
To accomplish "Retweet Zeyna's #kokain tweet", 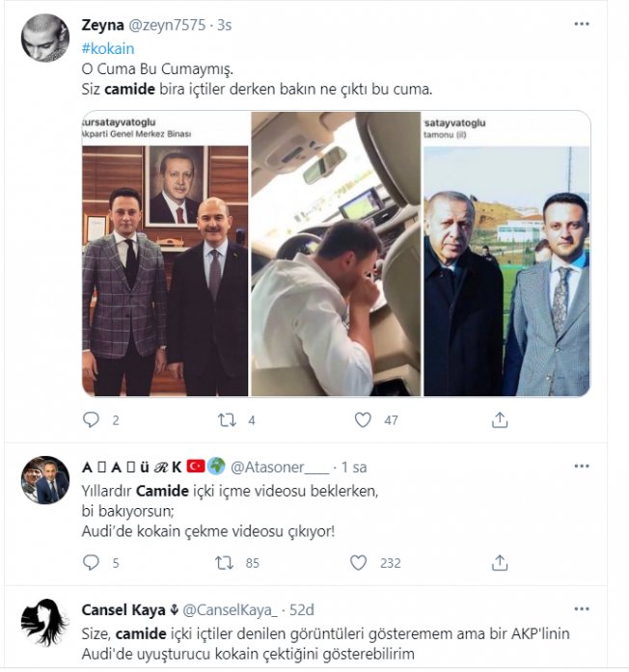I will pyautogui.click(x=227, y=420).
